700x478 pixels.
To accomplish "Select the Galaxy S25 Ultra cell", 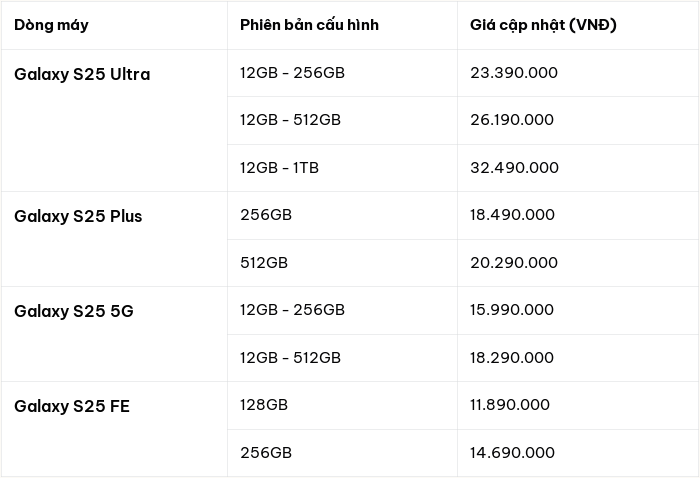I will pyautogui.click(x=114, y=121).
